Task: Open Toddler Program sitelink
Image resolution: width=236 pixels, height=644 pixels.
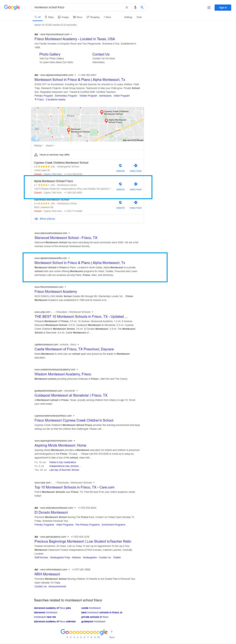Action: (x=88, y=96)
